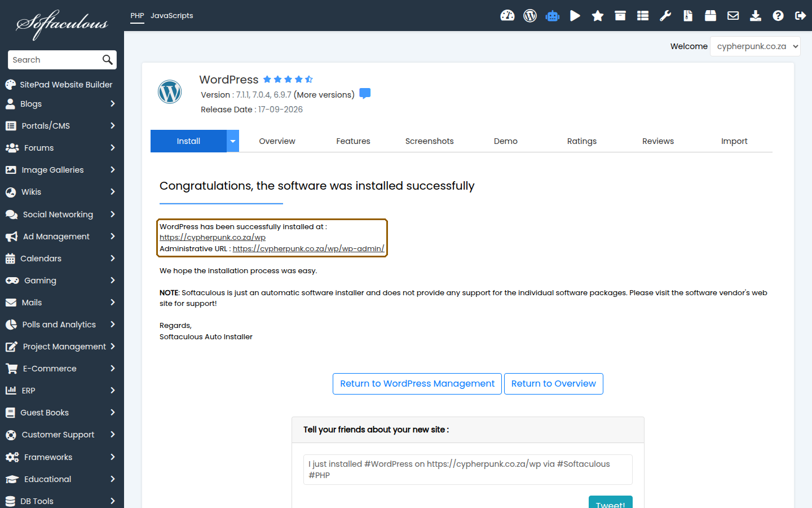Click Return to WordPress Management button
Screen dimensions: 812x508
[x=417, y=384]
